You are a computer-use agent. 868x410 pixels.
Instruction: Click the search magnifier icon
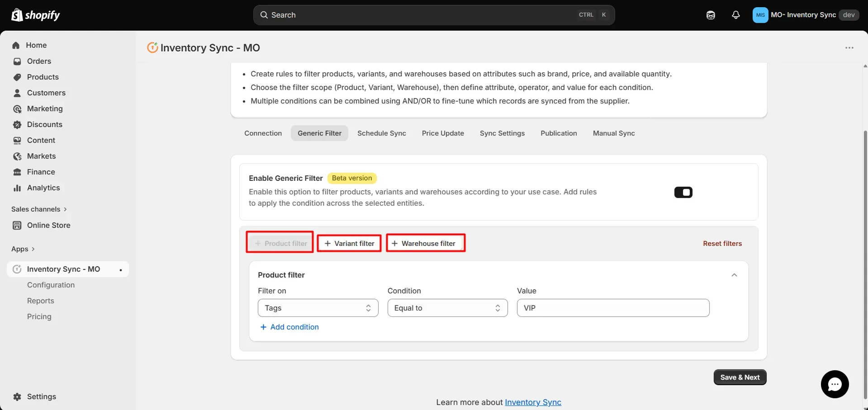coord(264,15)
